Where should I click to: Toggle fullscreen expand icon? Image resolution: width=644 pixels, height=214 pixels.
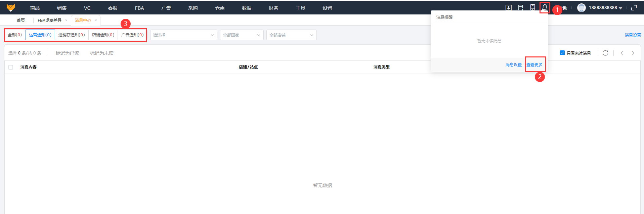point(634,7)
